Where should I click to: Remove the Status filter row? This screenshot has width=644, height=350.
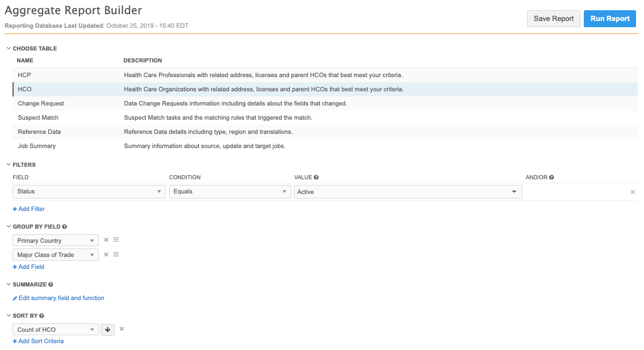click(x=633, y=192)
